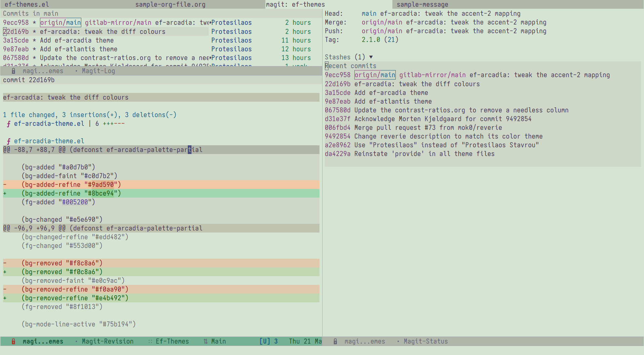
Task: Click the origin/main label in the log's 9ecc958 row
Action: [x=60, y=22]
